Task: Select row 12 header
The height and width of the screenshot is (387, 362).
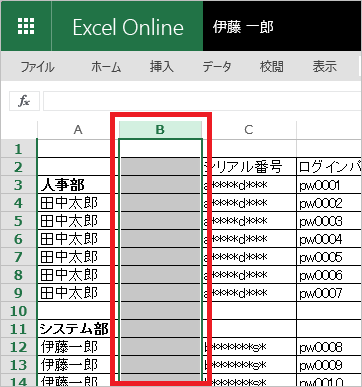Action: [18, 347]
